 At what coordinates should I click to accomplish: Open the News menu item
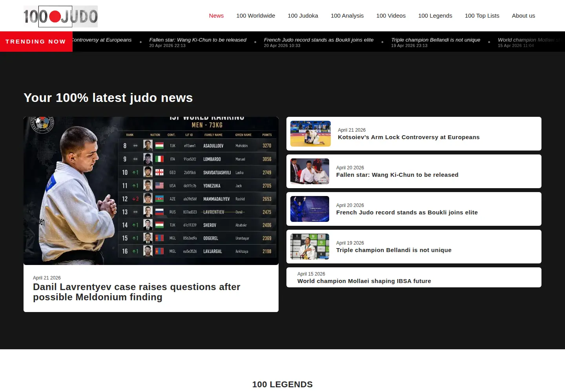(216, 16)
